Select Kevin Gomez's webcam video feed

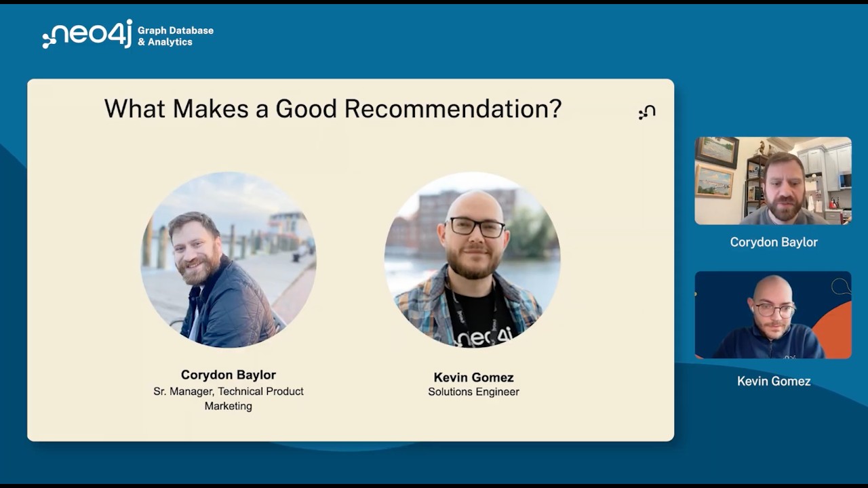click(773, 315)
